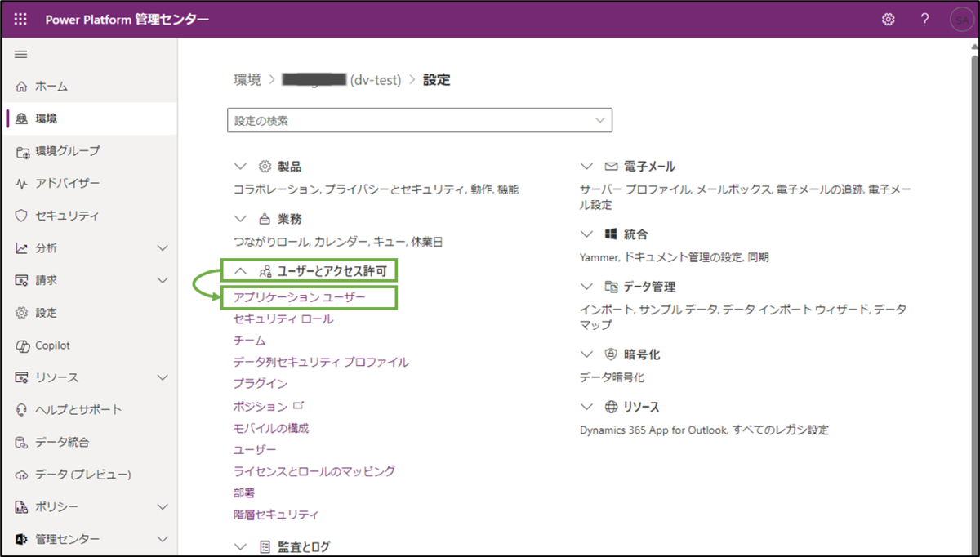Focus the 設定の検索 input field

tap(420, 121)
